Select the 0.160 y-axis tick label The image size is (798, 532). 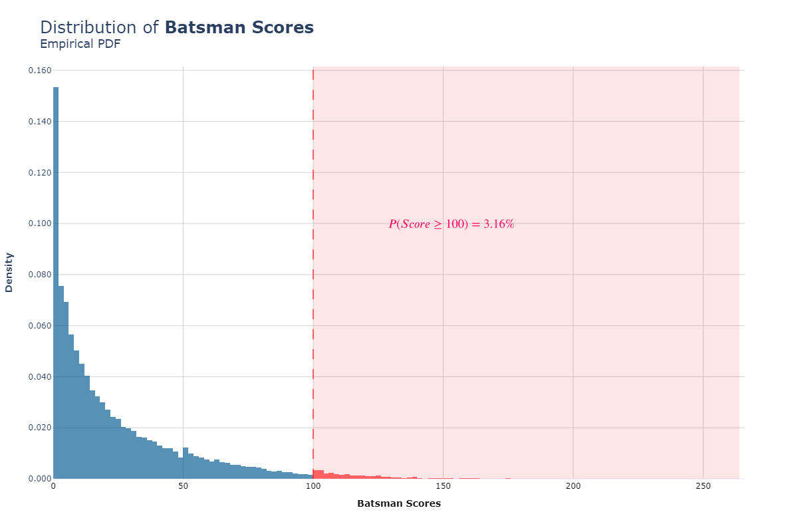40,70
